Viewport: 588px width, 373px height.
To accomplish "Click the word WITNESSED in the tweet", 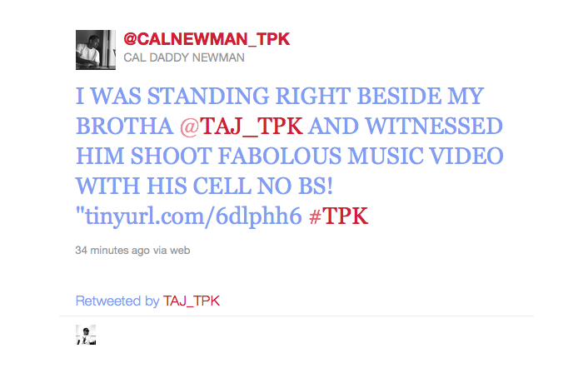I will click(434, 126).
